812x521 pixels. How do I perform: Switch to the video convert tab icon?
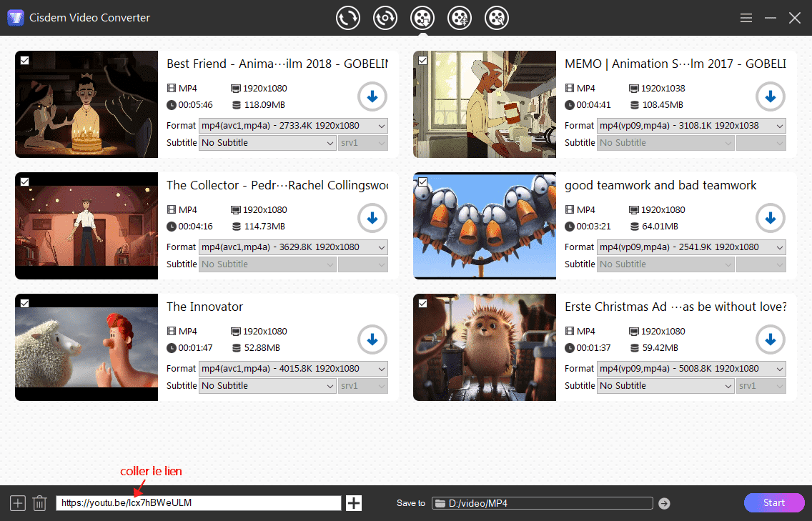click(347, 18)
